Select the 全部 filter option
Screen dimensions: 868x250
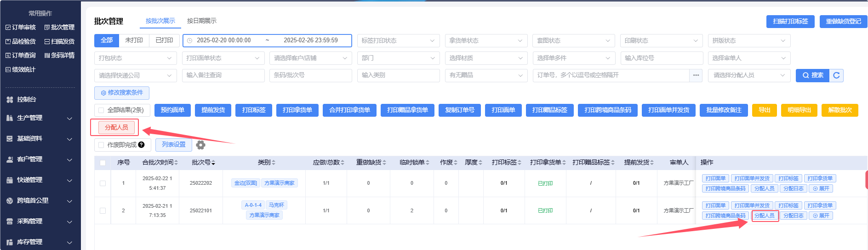(x=107, y=40)
